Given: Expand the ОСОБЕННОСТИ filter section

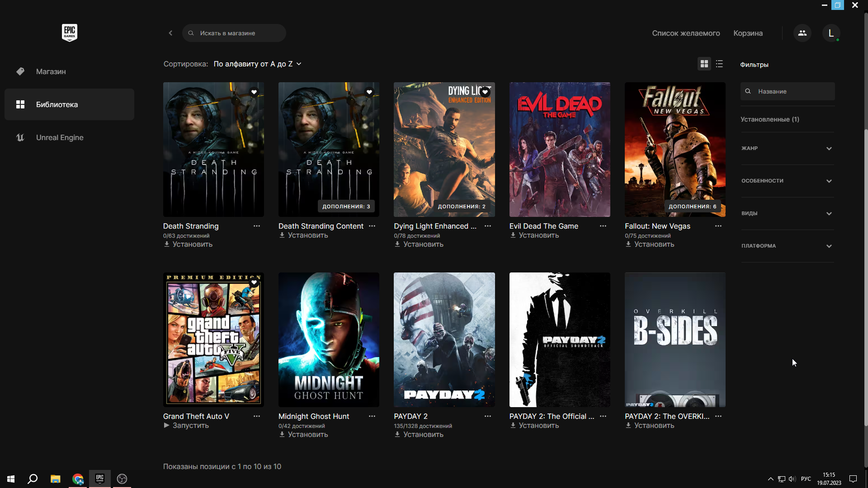Looking at the screenshot, I should tap(787, 181).
